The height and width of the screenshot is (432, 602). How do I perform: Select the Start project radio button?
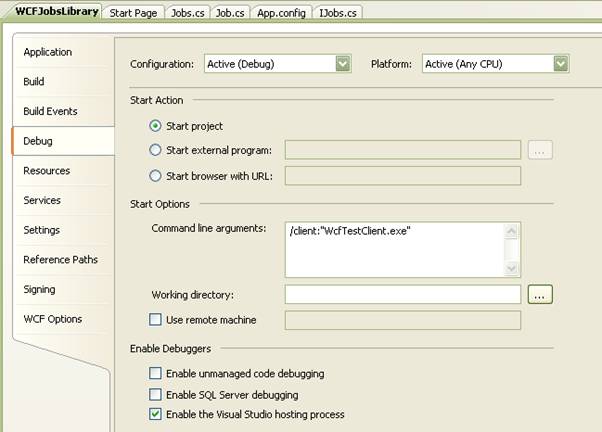(155, 126)
